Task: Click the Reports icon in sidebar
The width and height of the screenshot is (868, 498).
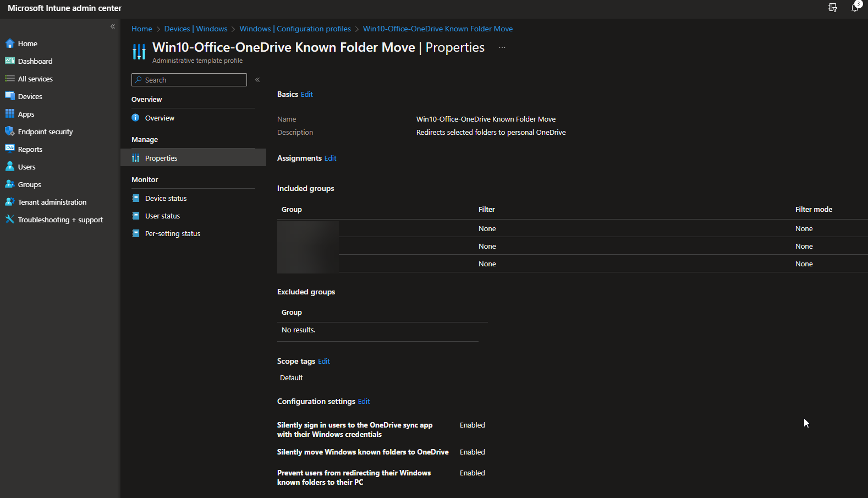Action: pos(10,149)
